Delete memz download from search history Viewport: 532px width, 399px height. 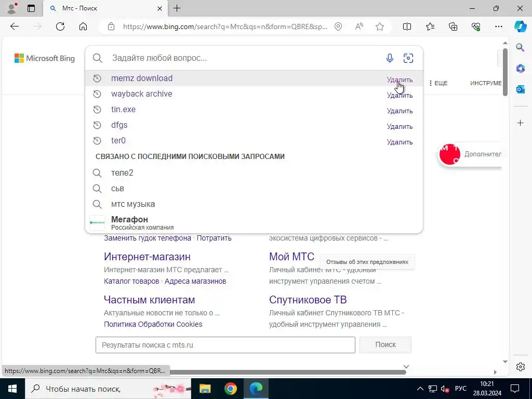pos(400,79)
